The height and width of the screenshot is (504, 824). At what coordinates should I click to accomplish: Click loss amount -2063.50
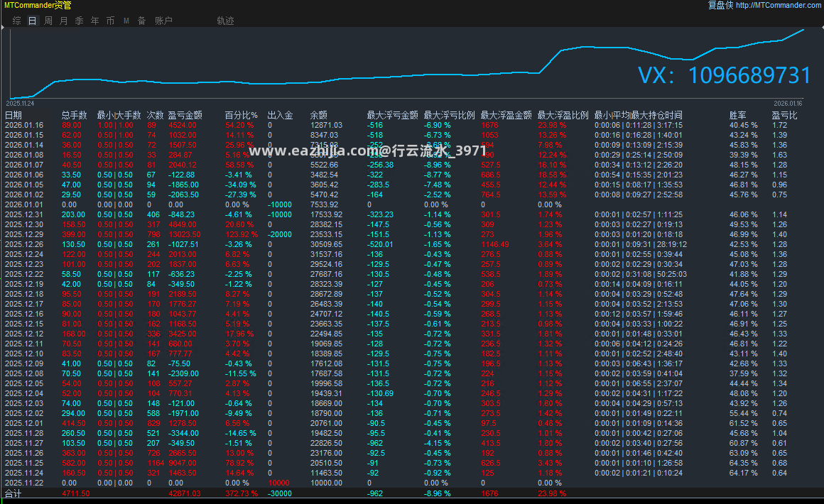click(x=183, y=195)
